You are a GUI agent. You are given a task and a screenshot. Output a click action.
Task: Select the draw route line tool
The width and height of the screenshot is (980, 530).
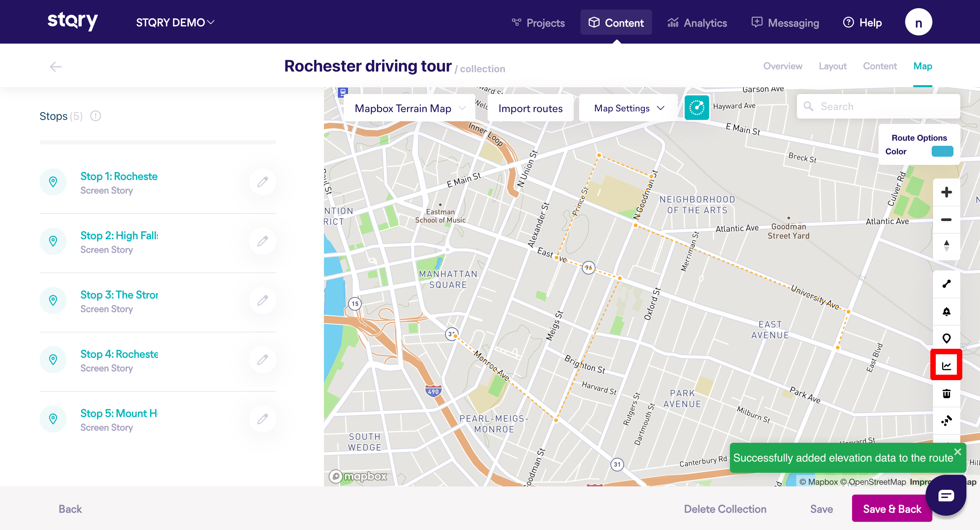click(x=946, y=284)
